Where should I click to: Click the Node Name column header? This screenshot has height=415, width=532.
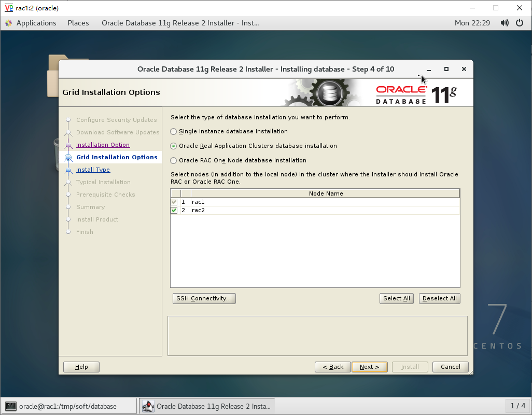326,193
